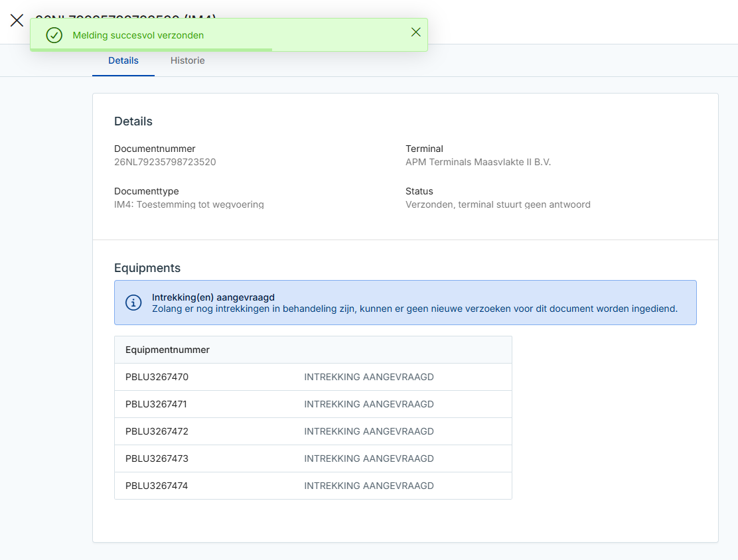The image size is (738, 560).
Task: Close the document detail panel with X
Action: pyautogui.click(x=17, y=20)
